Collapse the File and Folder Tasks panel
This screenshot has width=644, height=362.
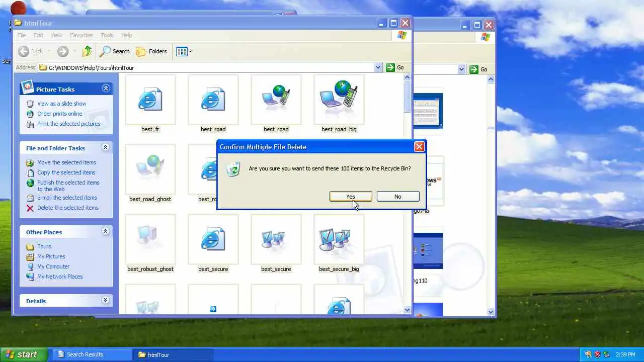[x=106, y=147]
